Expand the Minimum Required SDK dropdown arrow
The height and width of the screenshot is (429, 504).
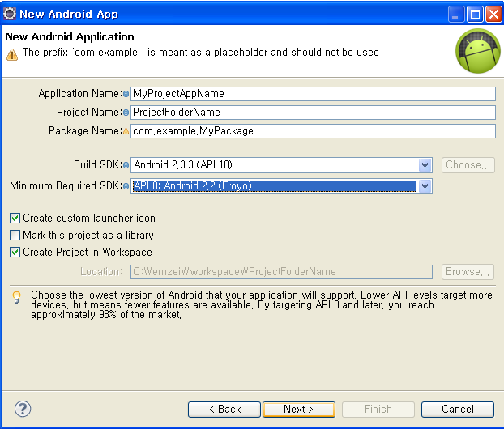(x=425, y=186)
